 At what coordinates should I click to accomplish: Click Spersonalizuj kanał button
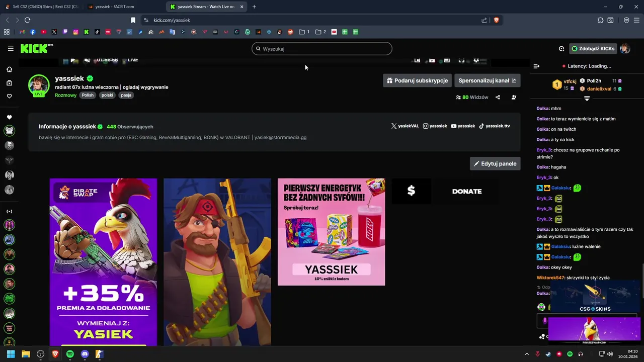point(487,80)
